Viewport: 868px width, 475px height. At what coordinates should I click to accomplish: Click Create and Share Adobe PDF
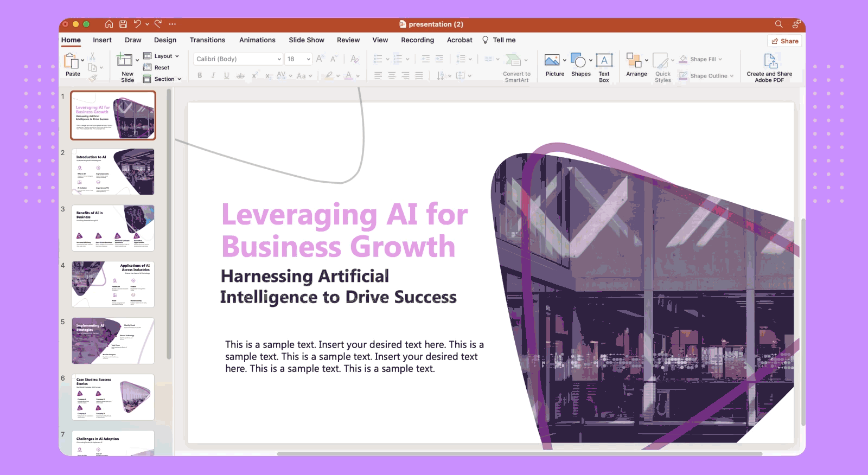coord(769,68)
